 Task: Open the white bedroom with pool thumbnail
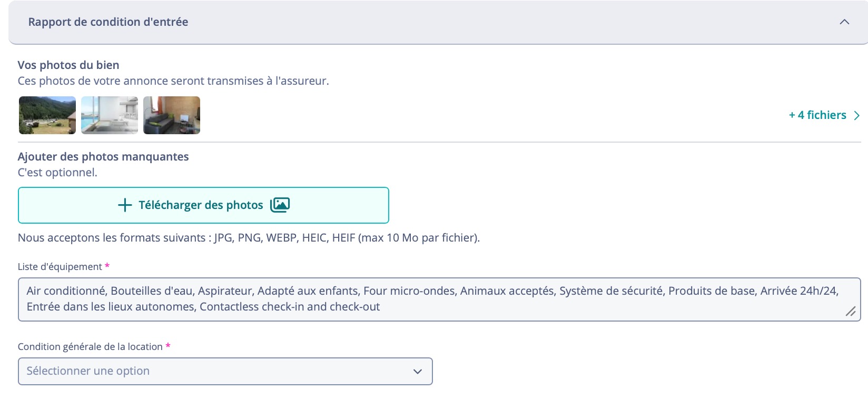coord(110,115)
